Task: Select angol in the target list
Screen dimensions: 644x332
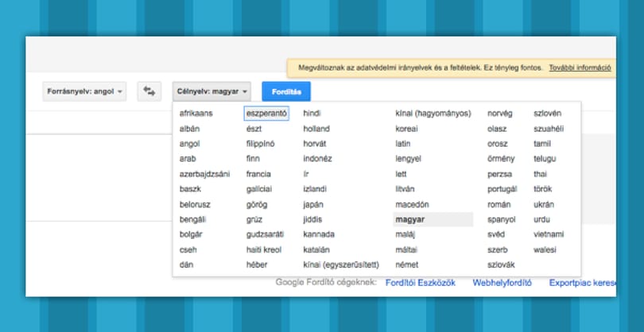Action: point(189,144)
